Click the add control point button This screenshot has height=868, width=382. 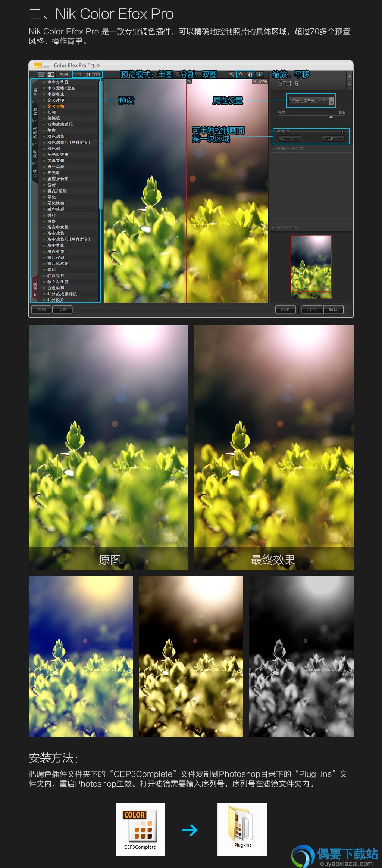click(x=333, y=139)
